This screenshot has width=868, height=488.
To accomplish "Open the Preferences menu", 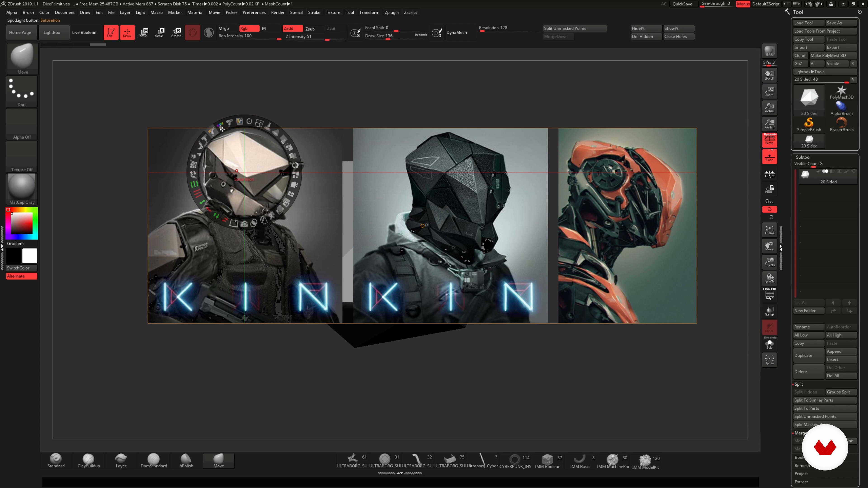I will (254, 12).
